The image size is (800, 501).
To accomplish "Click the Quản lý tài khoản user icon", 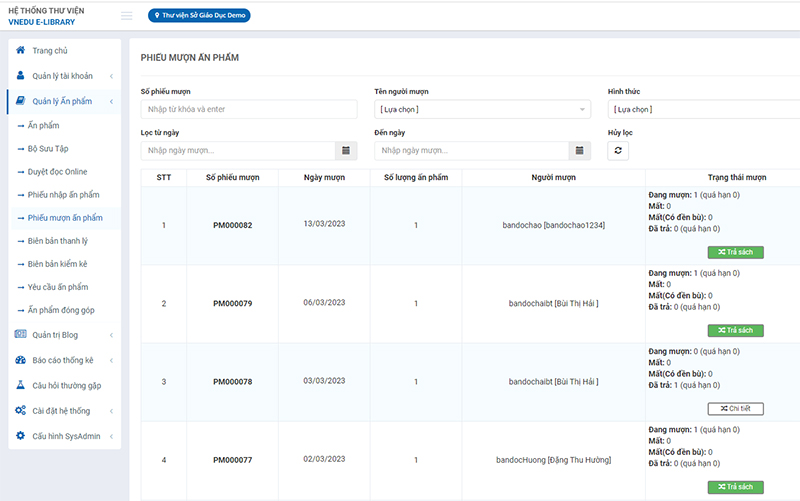I will click(20, 76).
